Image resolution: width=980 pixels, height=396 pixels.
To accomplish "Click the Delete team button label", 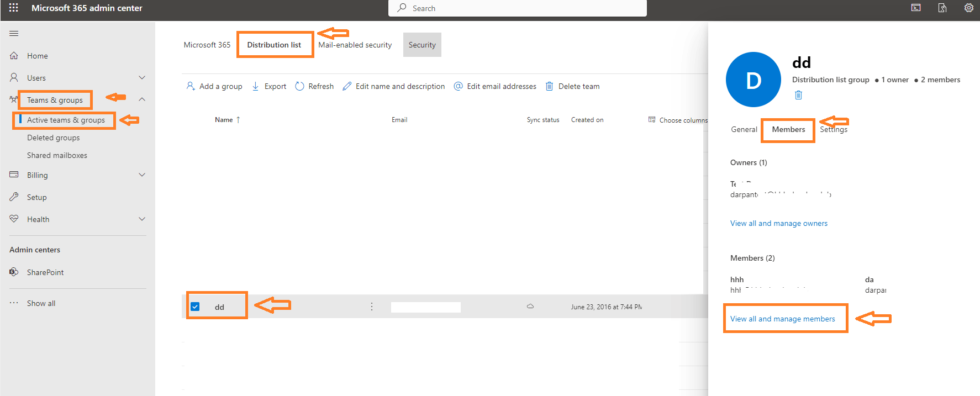I will (x=579, y=86).
